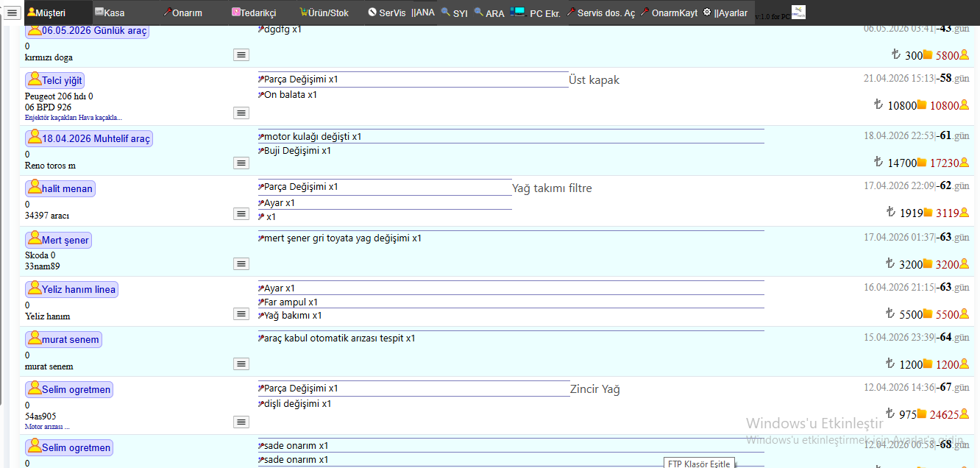This screenshot has height=468, width=980.
Task: Click Motor arızası ... note link
Action: (47, 426)
